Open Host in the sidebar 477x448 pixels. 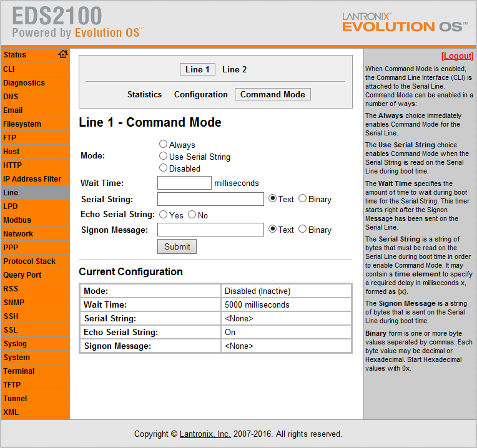click(x=36, y=152)
